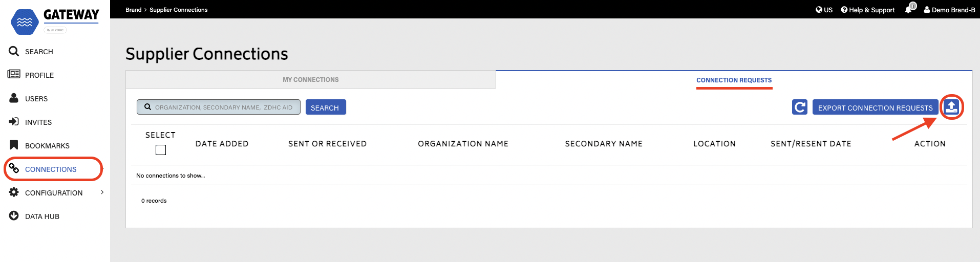Click the organization search input field
The image size is (980, 262).
[224, 107]
